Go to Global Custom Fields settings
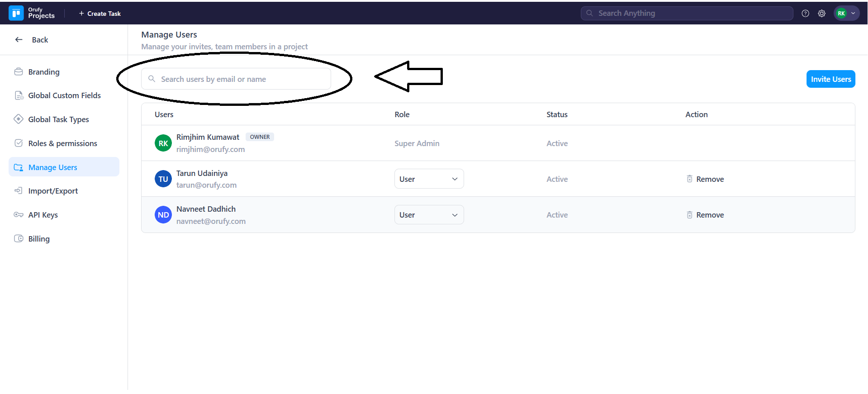868x394 pixels. [x=64, y=95]
